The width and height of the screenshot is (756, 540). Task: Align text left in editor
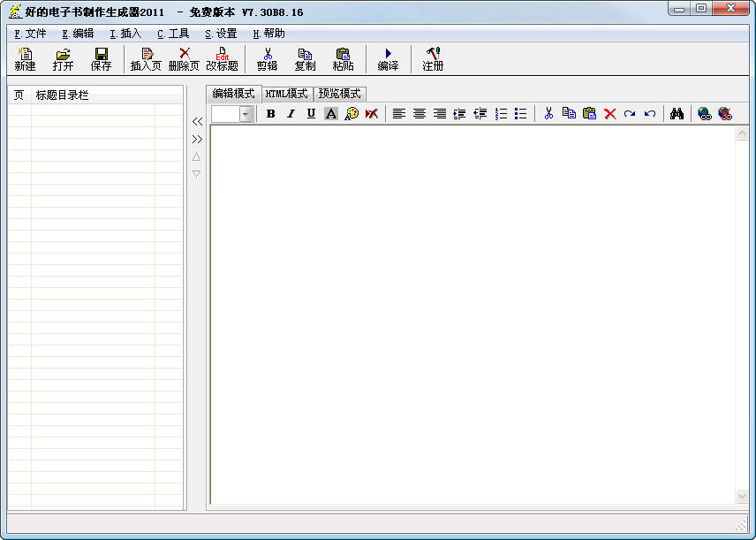coord(398,114)
